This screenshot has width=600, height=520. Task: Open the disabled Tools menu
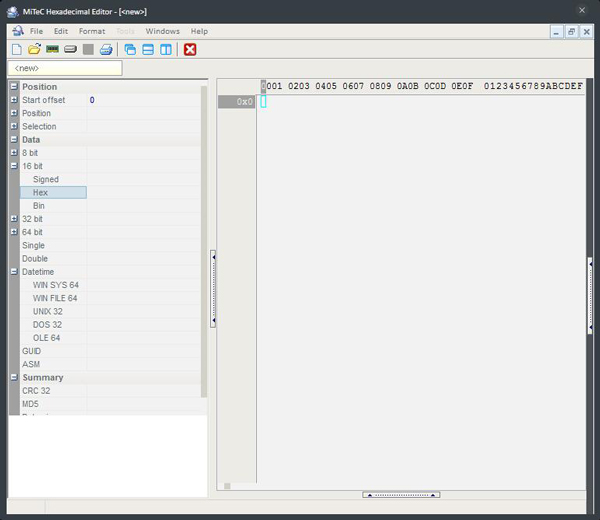pyautogui.click(x=126, y=31)
